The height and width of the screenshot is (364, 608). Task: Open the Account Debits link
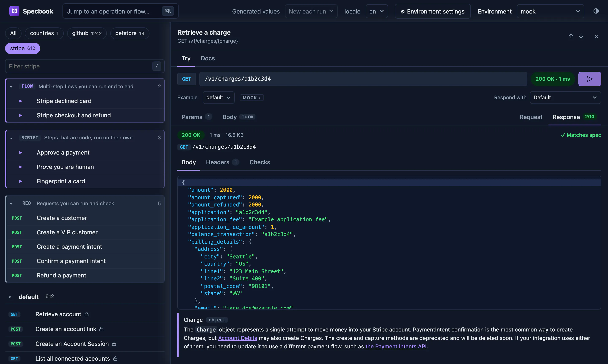237,338
